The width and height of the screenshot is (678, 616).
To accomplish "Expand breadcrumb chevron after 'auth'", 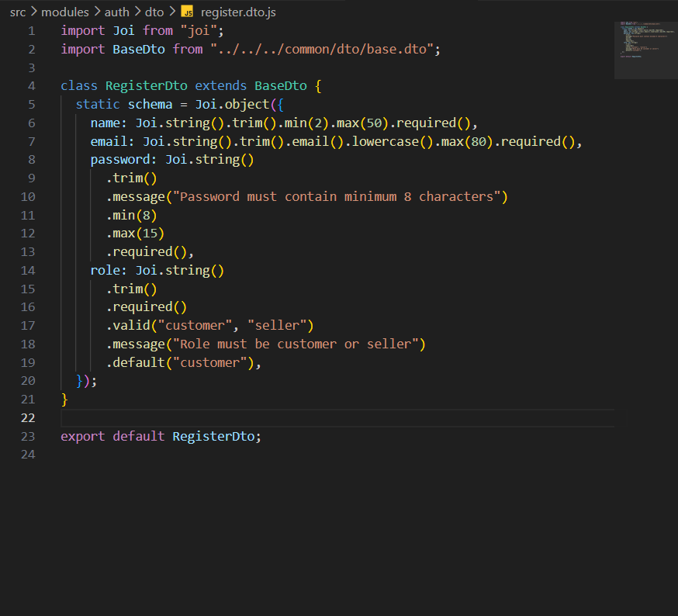I will pyautogui.click(x=137, y=12).
